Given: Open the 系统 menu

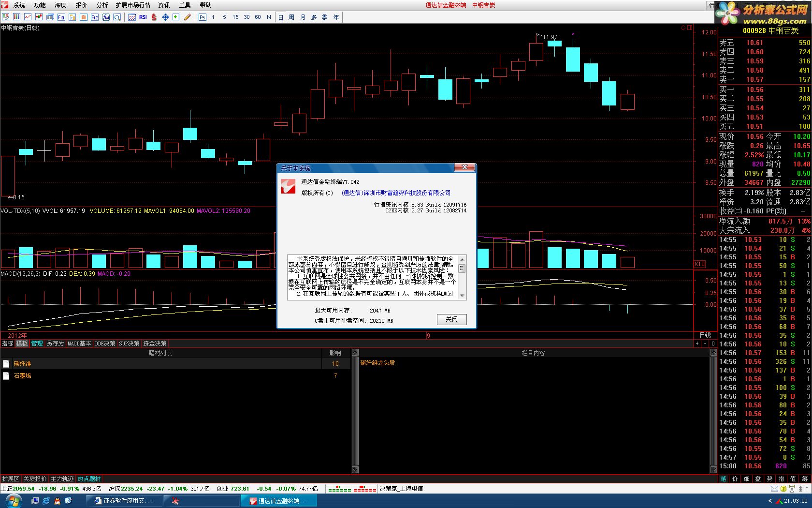Looking at the screenshot, I should click(19, 5).
